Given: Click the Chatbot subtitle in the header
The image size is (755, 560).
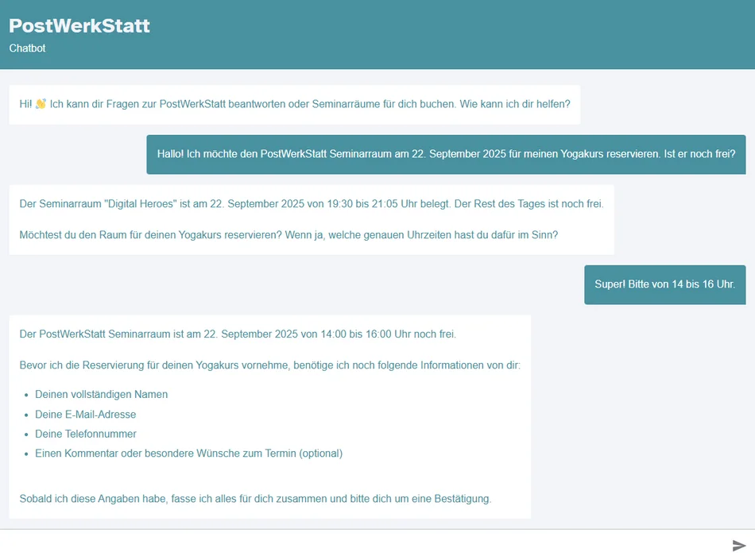Looking at the screenshot, I should click(x=27, y=48).
